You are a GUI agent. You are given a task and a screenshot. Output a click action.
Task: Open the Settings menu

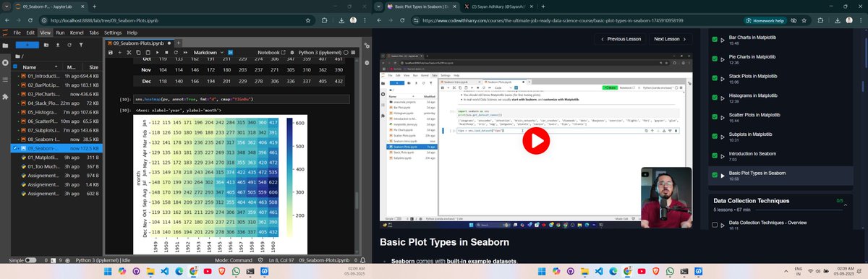112,33
